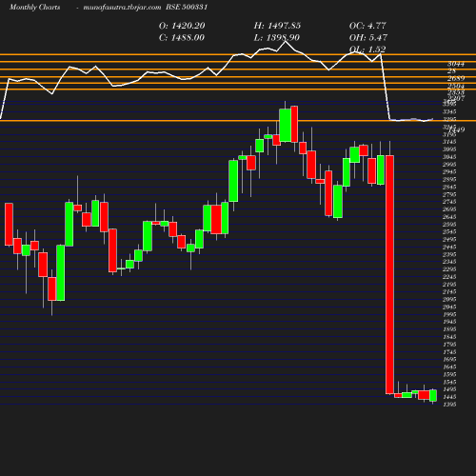Select the "BSE 500331" stock code
The width and height of the screenshot is (476, 476).
[x=187, y=7]
